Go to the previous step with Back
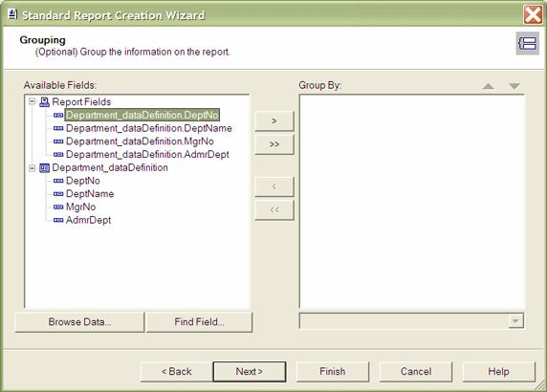547x392 pixels. (x=177, y=371)
